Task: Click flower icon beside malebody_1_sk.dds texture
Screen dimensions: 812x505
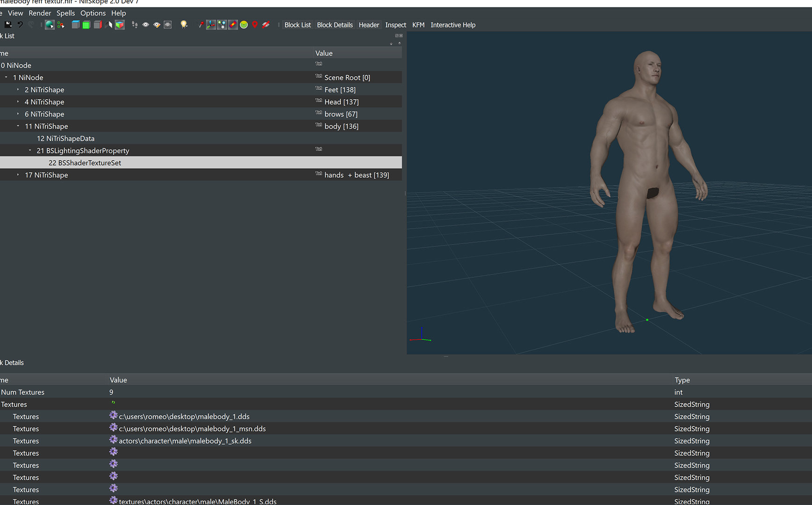Action: [114, 440]
